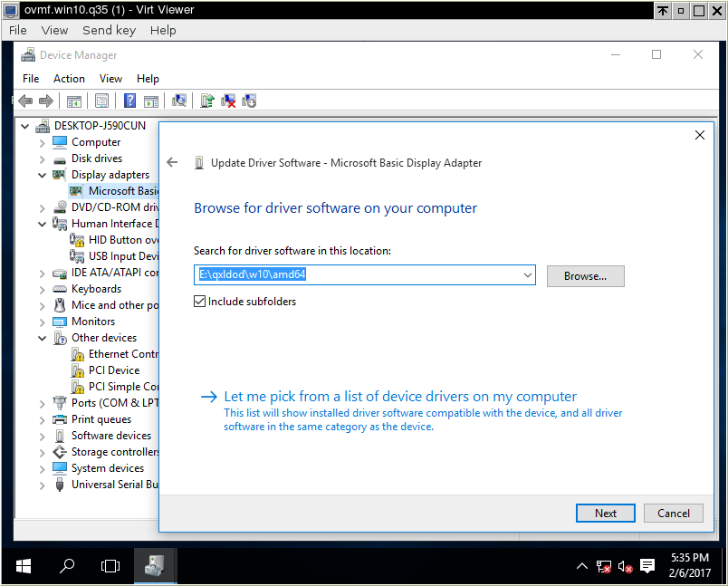Open the muted volume tray icon
Screen dimensions: 728x586
coord(625,565)
